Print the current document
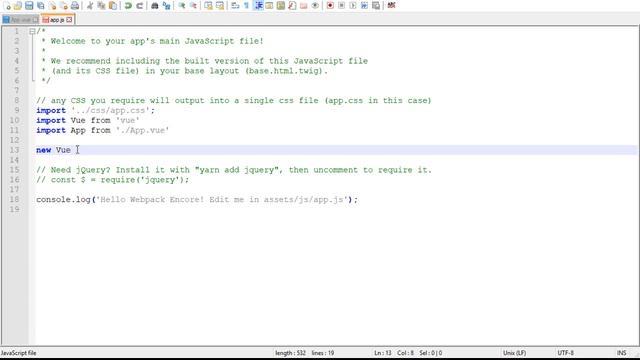This screenshot has height=360, width=640. [x=75, y=5]
